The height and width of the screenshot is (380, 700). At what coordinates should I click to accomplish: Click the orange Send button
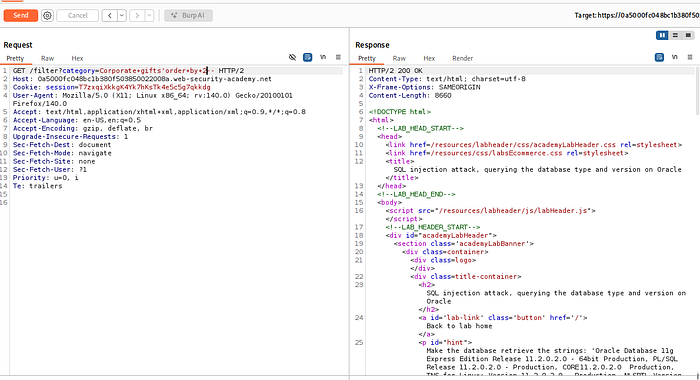(21, 15)
